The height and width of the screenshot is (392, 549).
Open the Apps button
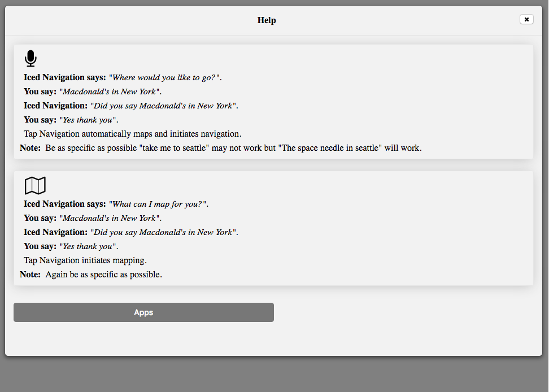[143, 312]
